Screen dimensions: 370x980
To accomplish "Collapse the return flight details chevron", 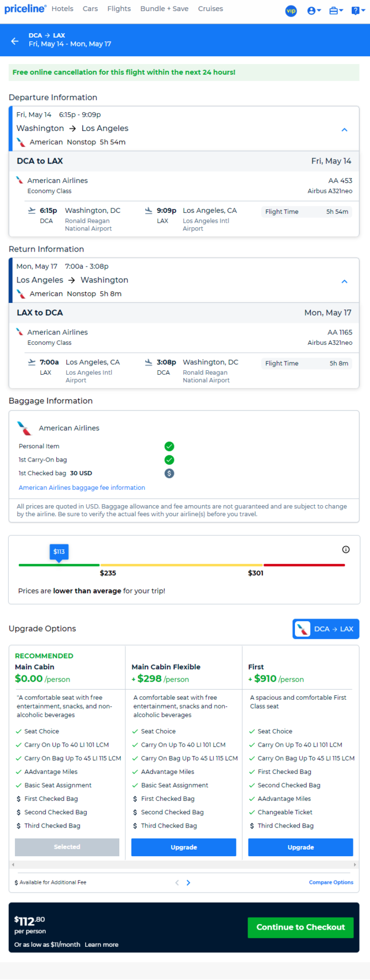I will tap(344, 281).
